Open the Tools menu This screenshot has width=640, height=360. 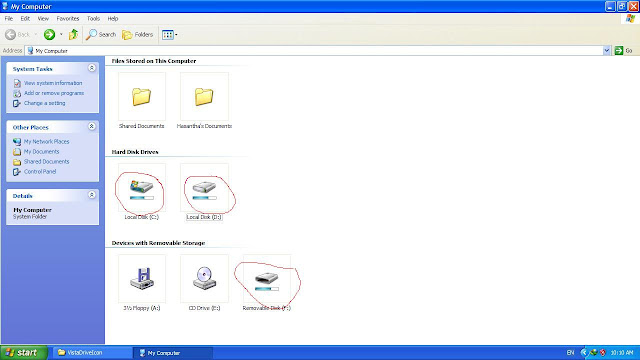coord(93,19)
